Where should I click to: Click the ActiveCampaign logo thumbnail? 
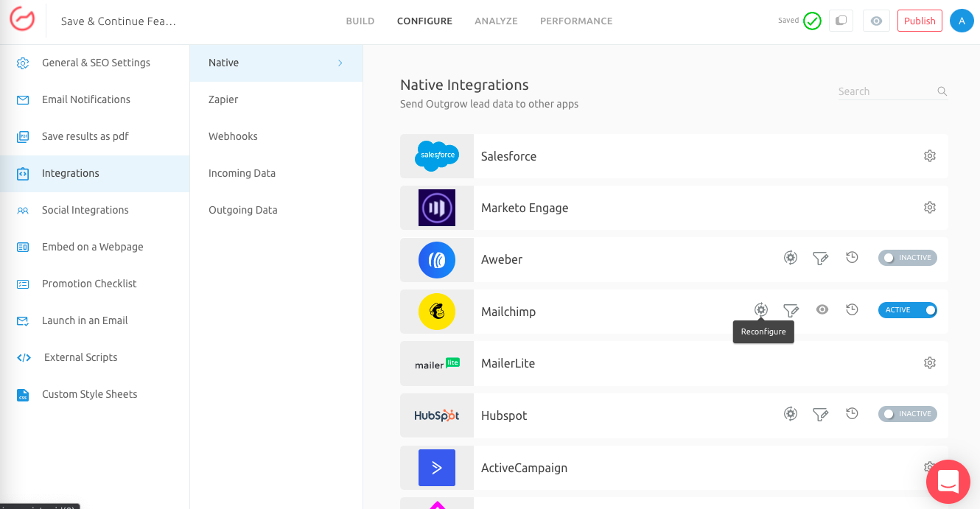tap(437, 468)
